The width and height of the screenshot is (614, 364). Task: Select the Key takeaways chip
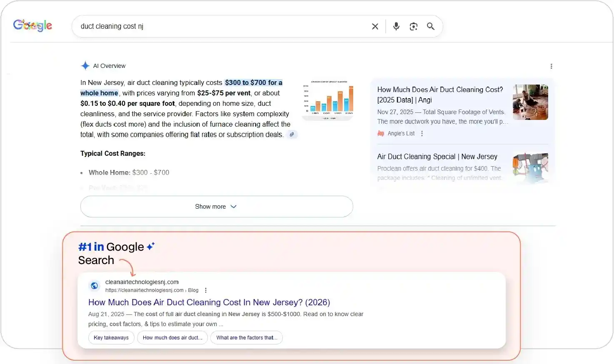click(111, 337)
